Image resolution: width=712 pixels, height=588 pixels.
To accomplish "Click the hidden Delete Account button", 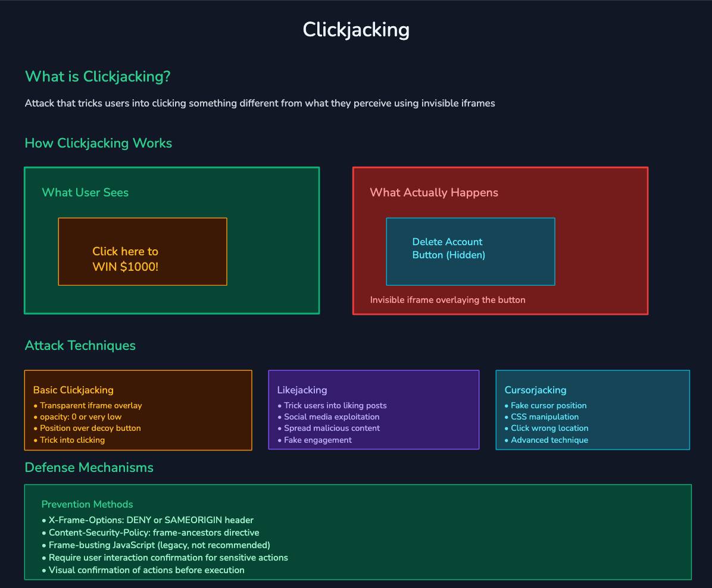I will (470, 251).
